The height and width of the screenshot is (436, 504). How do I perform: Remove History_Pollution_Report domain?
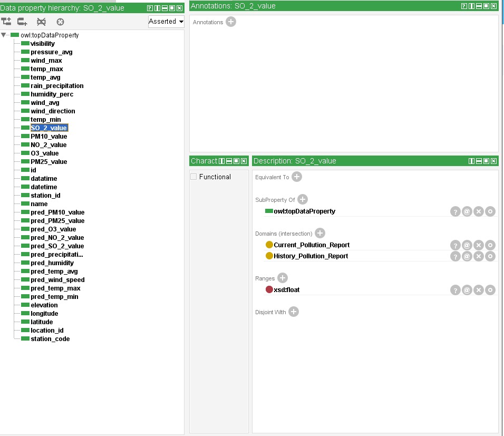click(x=478, y=256)
